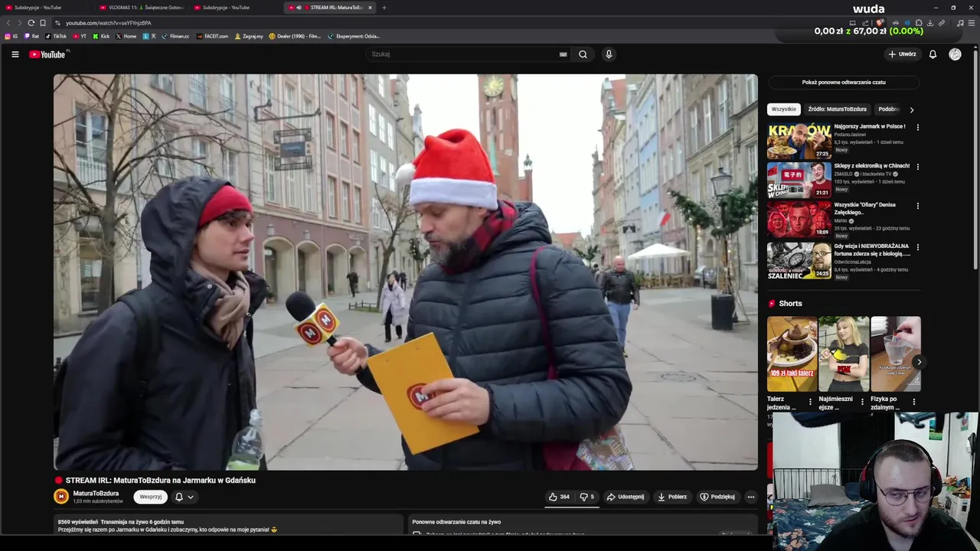This screenshot has width=980, height=551.
Task: Open options for Najgorszy Jarmark video
Action: click(917, 127)
